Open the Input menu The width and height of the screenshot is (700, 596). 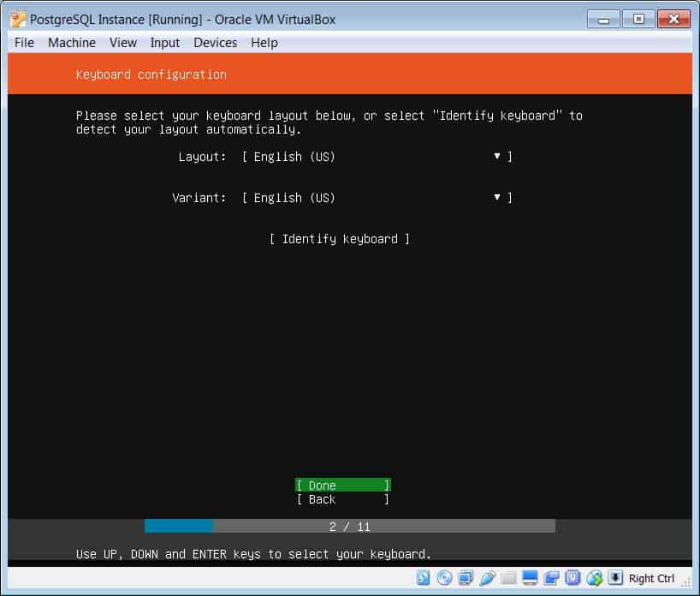pos(165,43)
